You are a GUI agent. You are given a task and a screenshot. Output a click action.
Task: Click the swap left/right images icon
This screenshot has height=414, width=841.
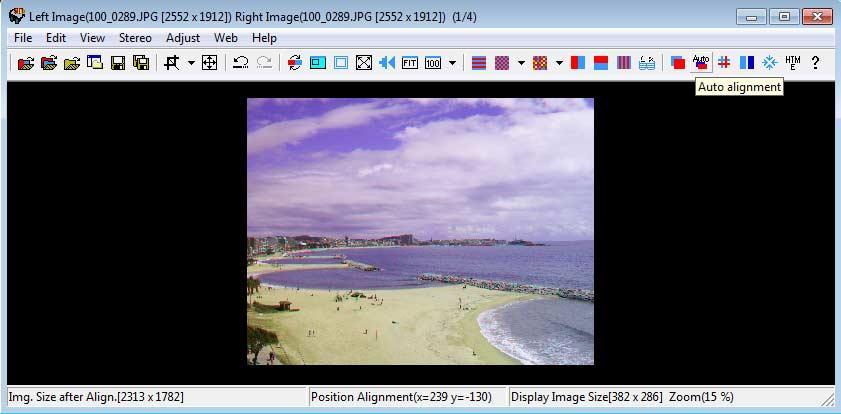pos(294,63)
